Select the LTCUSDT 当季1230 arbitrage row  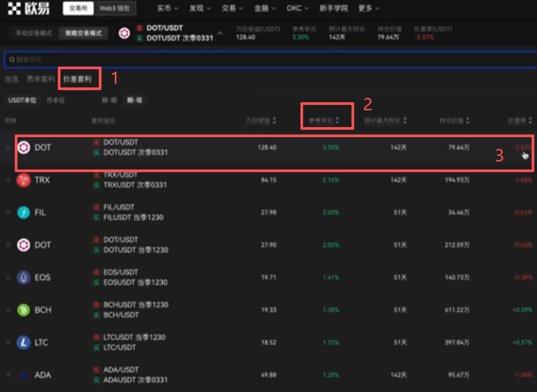[x=269, y=342]
